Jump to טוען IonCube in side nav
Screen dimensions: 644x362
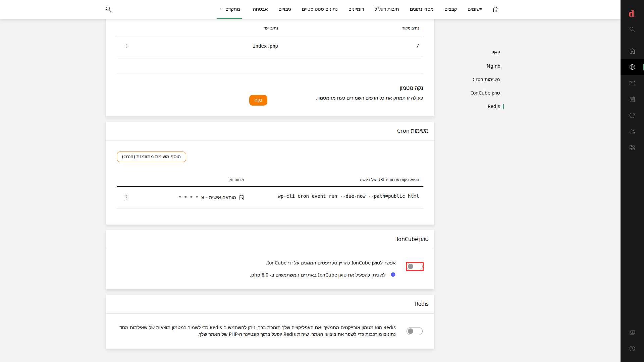pyautogui.click(x=485, y=93)
